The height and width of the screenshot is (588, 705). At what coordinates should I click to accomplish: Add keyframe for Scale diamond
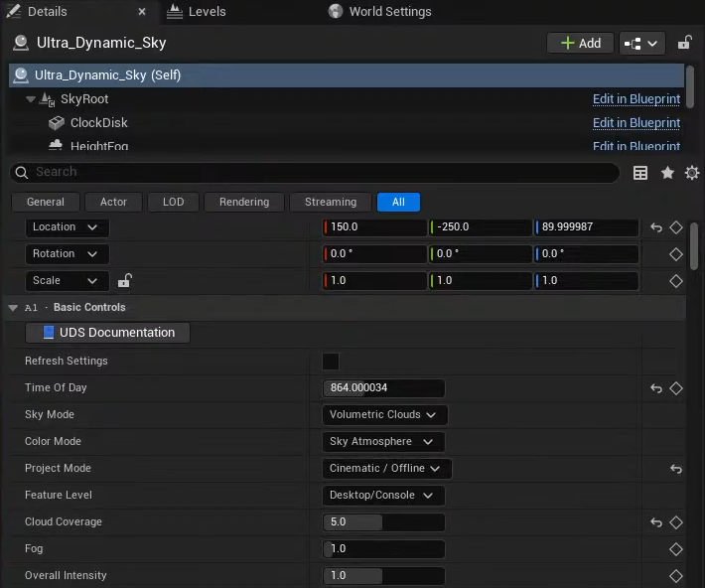click(x=676, y=281)
